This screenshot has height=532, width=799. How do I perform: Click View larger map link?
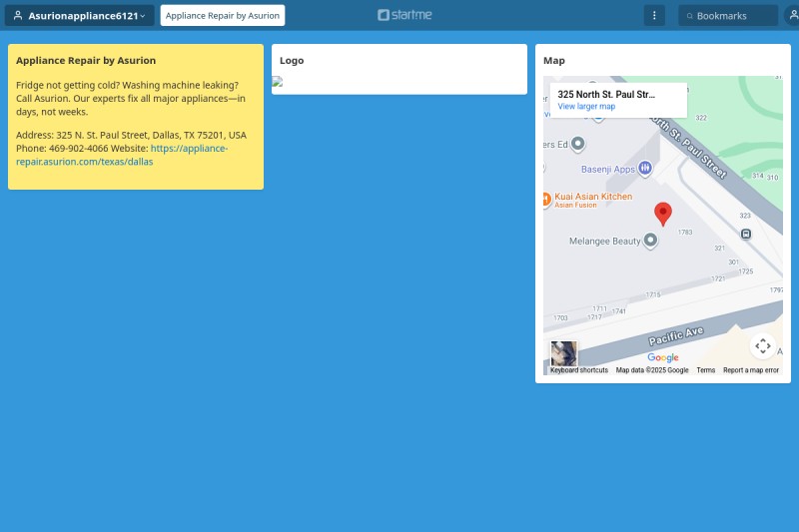pyautogui.click(x=586, y=107)
